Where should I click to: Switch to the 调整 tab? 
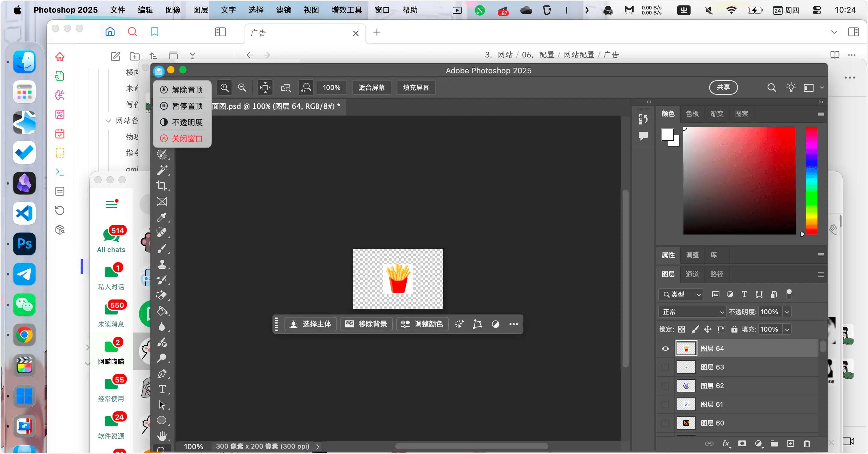tap(692, 255)
